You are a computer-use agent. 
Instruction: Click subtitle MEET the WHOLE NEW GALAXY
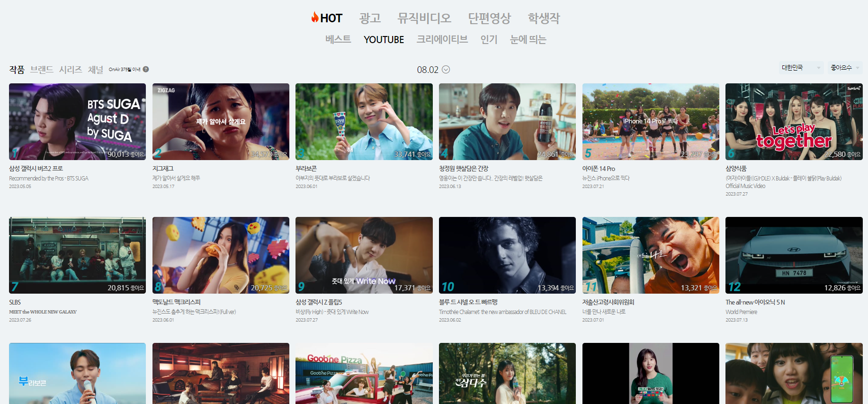coord(43,312)
